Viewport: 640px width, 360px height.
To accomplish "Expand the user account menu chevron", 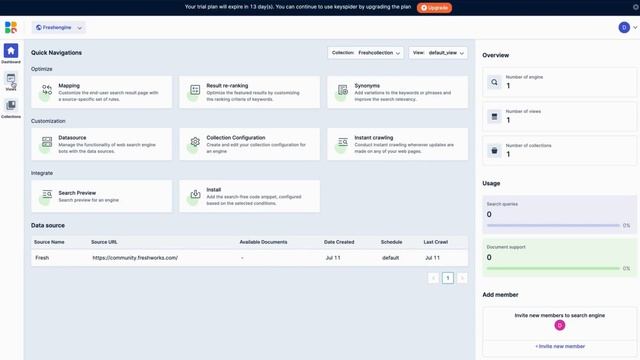I will pyautogui.click(x=635, y=27).
